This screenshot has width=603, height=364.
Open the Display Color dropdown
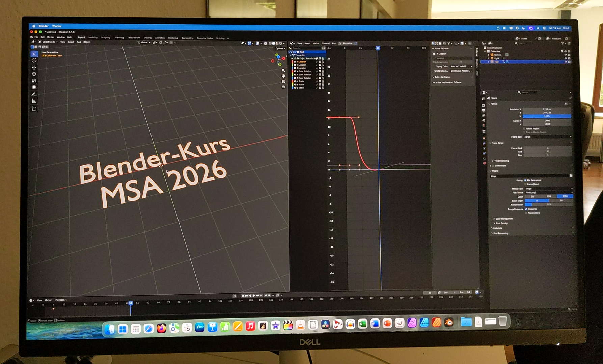pyautogui.click(x=461, y=66)
